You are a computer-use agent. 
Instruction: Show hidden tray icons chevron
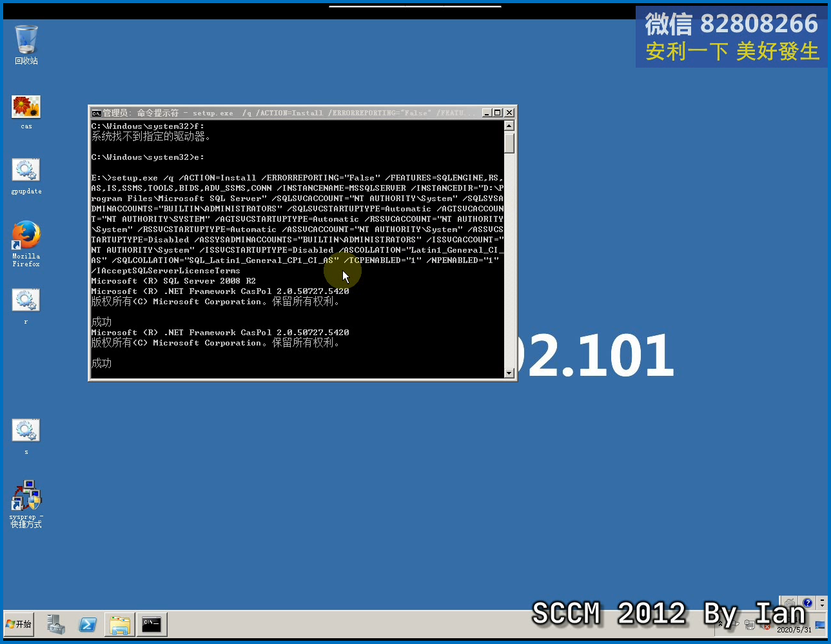tap(720, 623)
